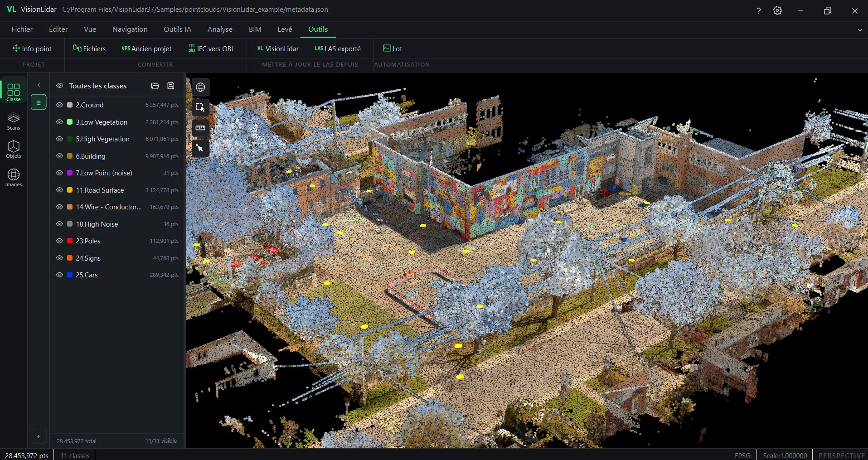Add new class with plus button

(39, 436)
